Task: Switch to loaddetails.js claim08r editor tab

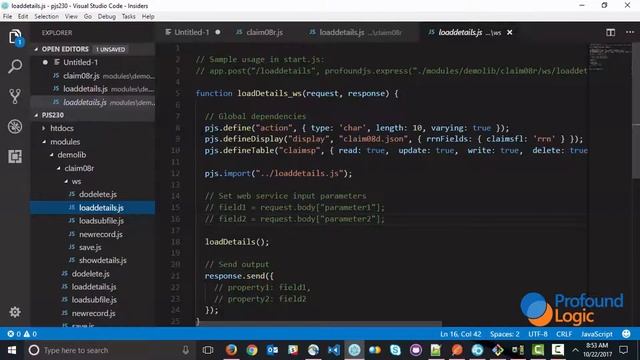Action: click(360, 32)
